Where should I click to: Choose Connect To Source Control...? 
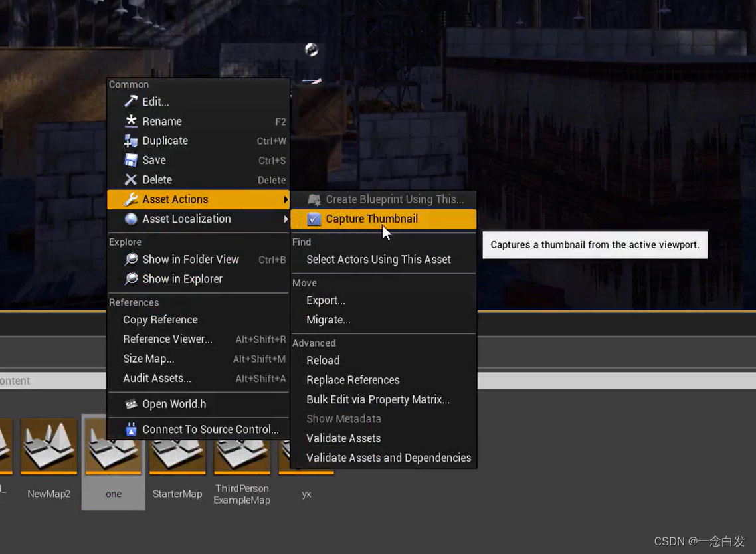point(198,429)
